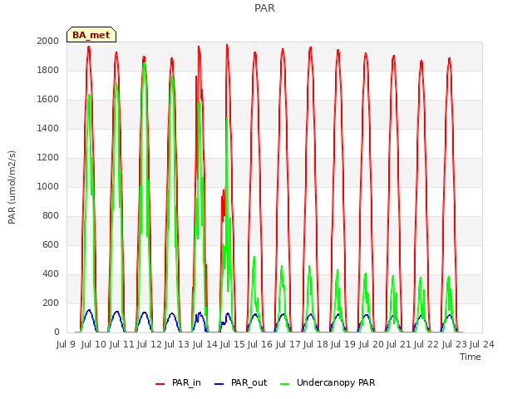Click the Jul 18 x-axis tick label
Screen dimensions: 532x399
click(x=316, y=344)
